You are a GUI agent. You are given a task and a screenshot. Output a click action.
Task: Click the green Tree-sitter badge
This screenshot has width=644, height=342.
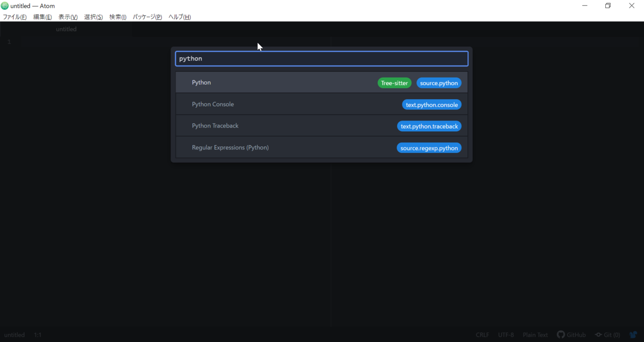[x=394, y=83]
